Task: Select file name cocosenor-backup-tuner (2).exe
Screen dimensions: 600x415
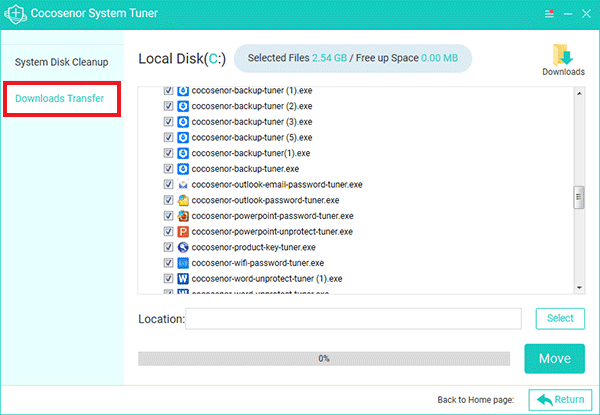Action: [x=252, y=106]
